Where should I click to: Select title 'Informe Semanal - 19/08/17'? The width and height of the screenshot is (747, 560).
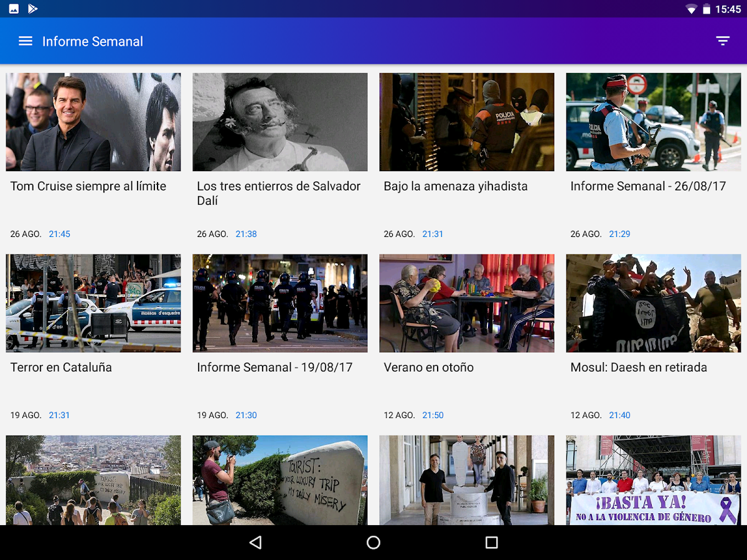[x=275, y=367]
